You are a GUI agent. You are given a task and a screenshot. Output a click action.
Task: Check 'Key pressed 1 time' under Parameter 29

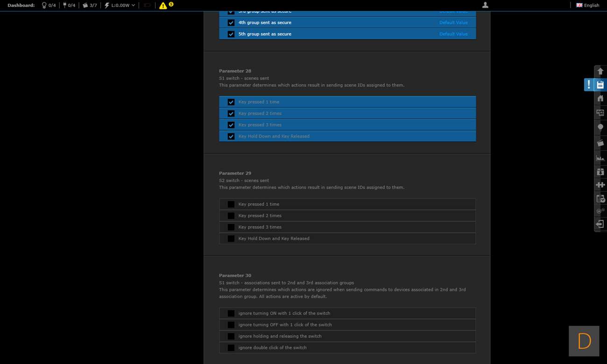click(231, 204)
